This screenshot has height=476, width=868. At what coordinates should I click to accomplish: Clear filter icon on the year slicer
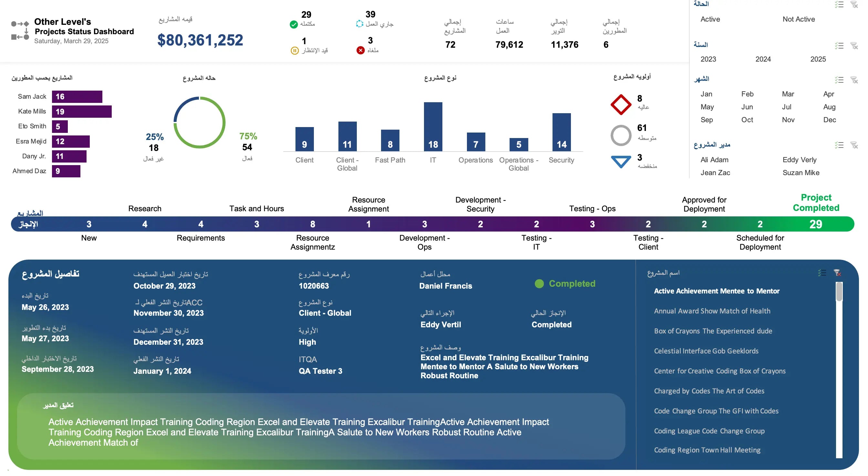pos(854,45)
